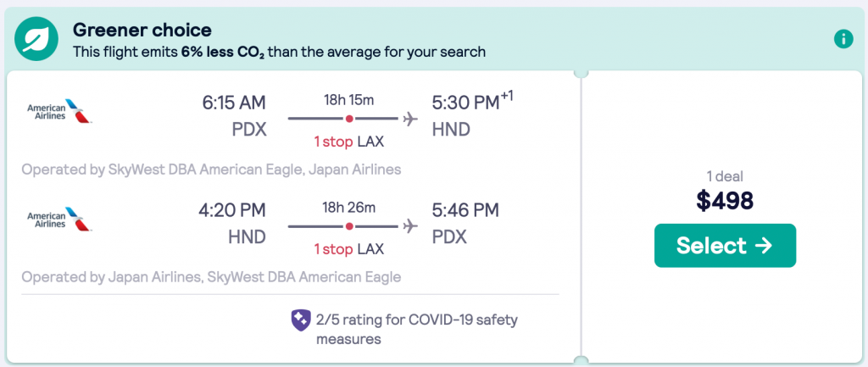Click the airplane icon on return flight
Image resolution: width=868 pixels, height=367 pixels.
pyautogui.click(x=411, y=225)
